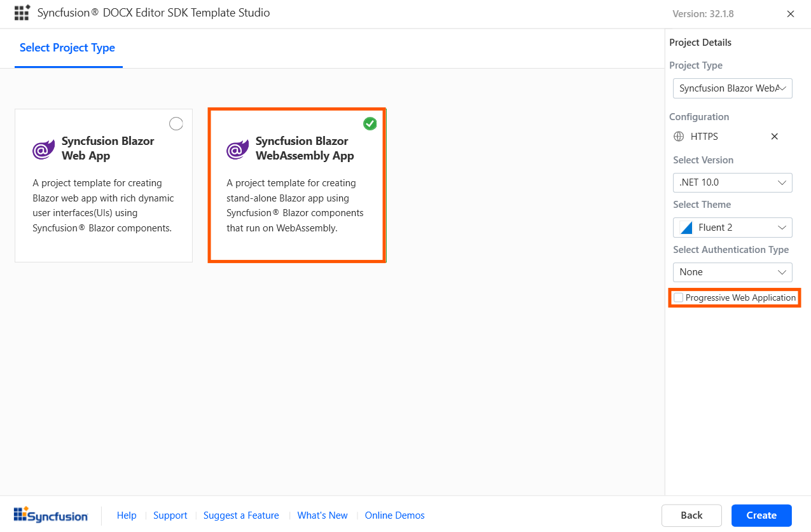Go back using the Back button
Screen dimensions: 811x532
coord(691,515)
